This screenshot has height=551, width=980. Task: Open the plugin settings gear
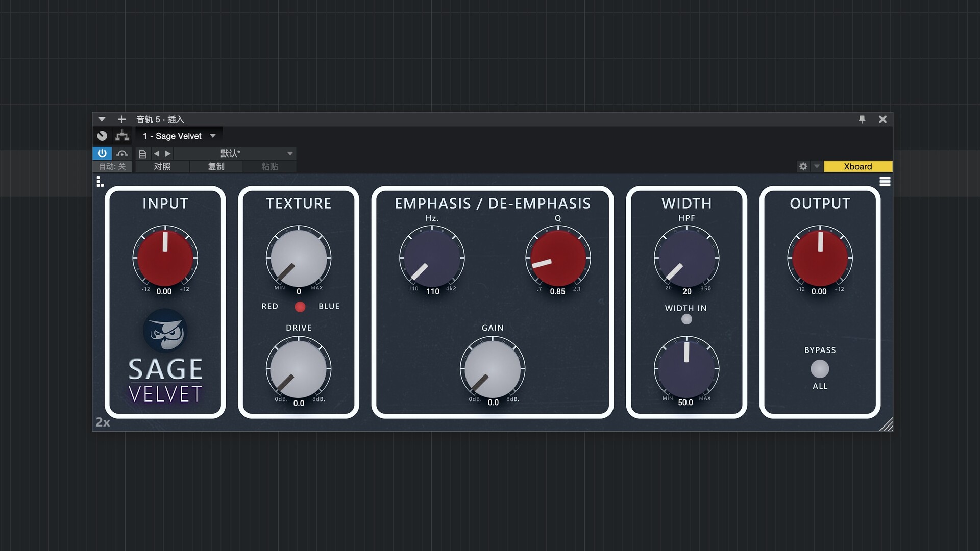[803, 166]
